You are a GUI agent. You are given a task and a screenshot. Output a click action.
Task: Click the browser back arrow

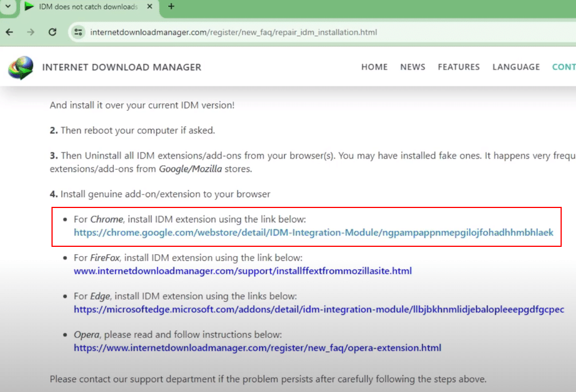10,32
